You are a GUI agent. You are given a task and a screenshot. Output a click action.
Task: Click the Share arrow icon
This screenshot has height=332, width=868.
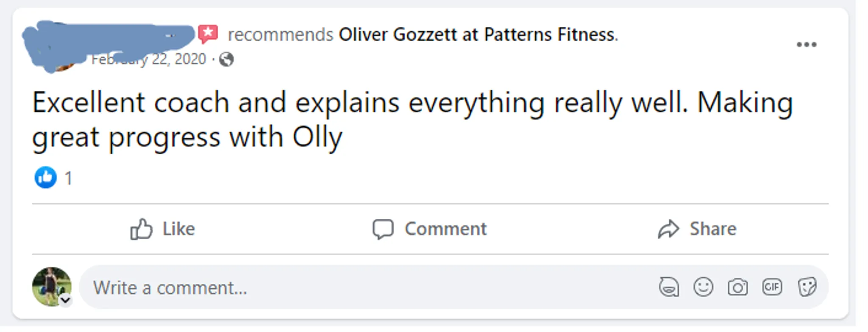tap(668, 229)
